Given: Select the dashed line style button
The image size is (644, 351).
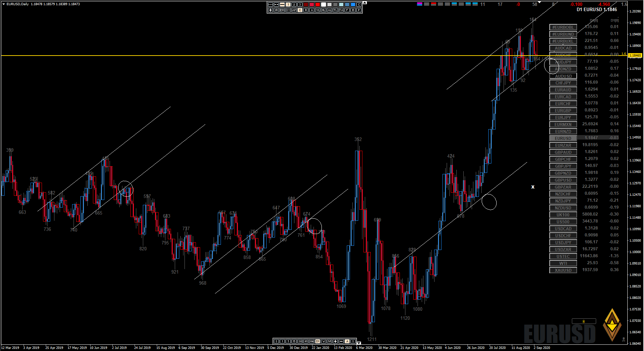Looking at the screenshot, I should coord(276,5).
